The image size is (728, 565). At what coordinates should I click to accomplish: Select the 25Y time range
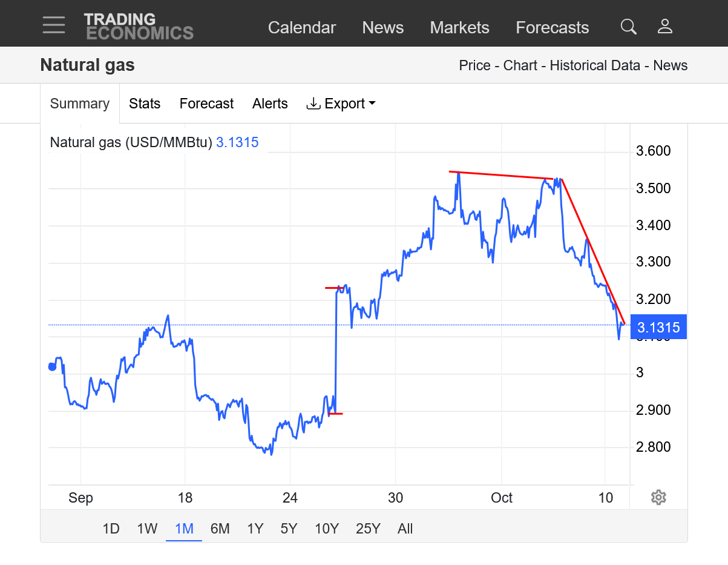pos(368,529)
